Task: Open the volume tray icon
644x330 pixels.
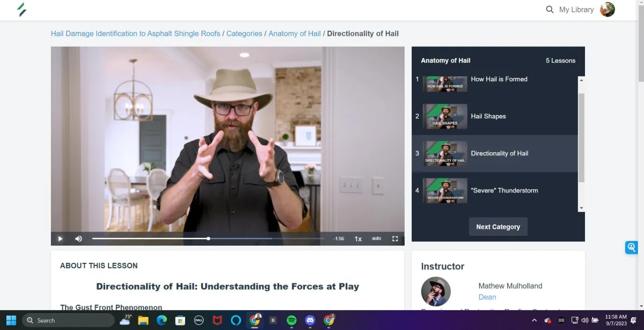Action: pos(584,320)
